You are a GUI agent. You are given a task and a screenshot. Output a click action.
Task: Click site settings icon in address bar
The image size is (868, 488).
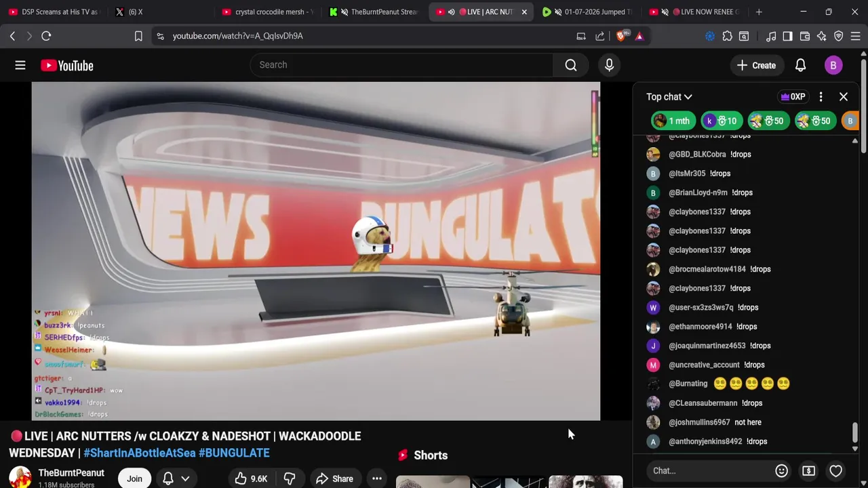click(x=160, y=36)
